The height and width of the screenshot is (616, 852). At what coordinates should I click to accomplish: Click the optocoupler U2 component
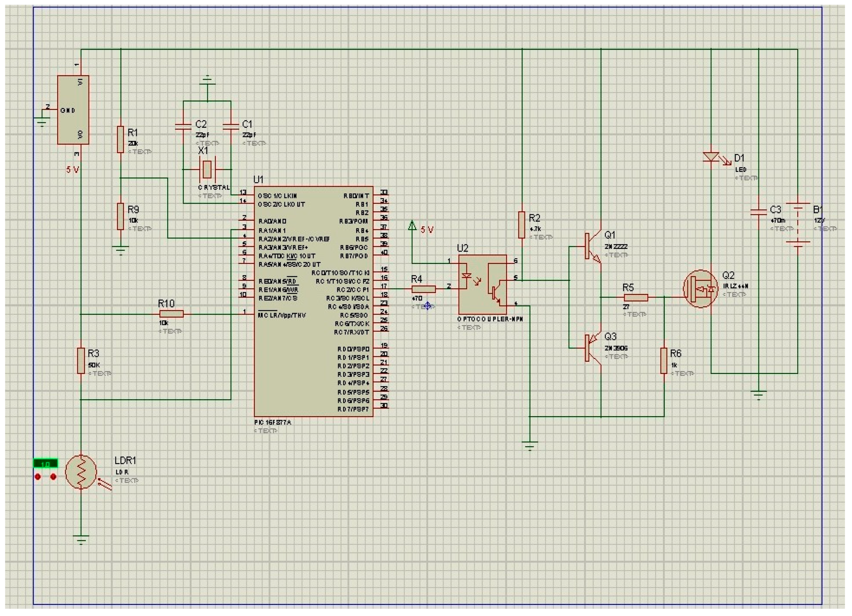point(482,284)
